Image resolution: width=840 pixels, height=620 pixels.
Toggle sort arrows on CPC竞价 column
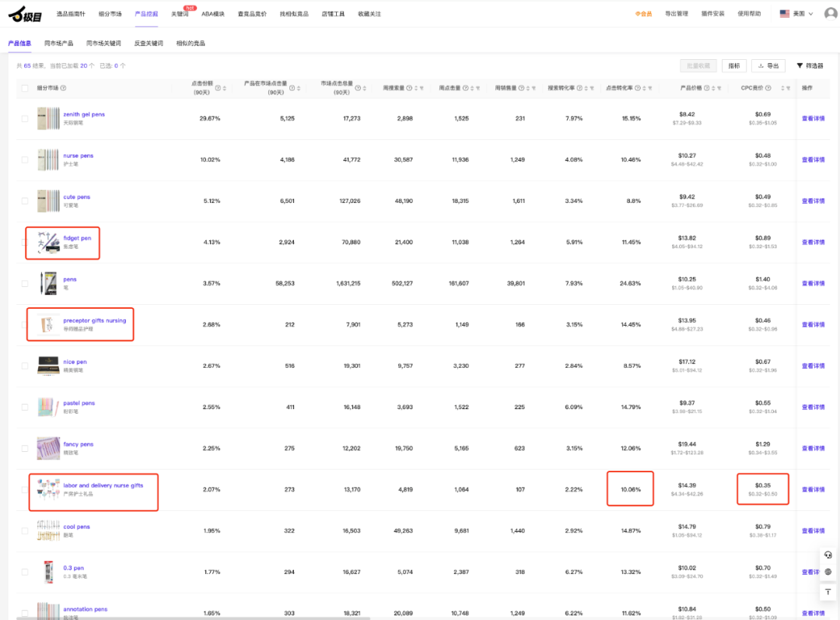click(782, 88)
